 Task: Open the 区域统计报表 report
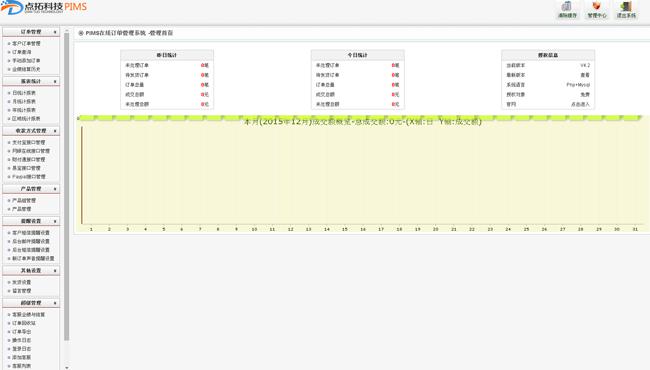tap(26, 118)
